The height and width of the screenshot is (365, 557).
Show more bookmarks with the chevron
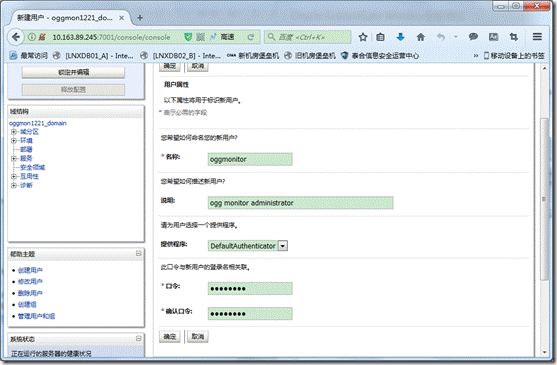click(476, 55)
